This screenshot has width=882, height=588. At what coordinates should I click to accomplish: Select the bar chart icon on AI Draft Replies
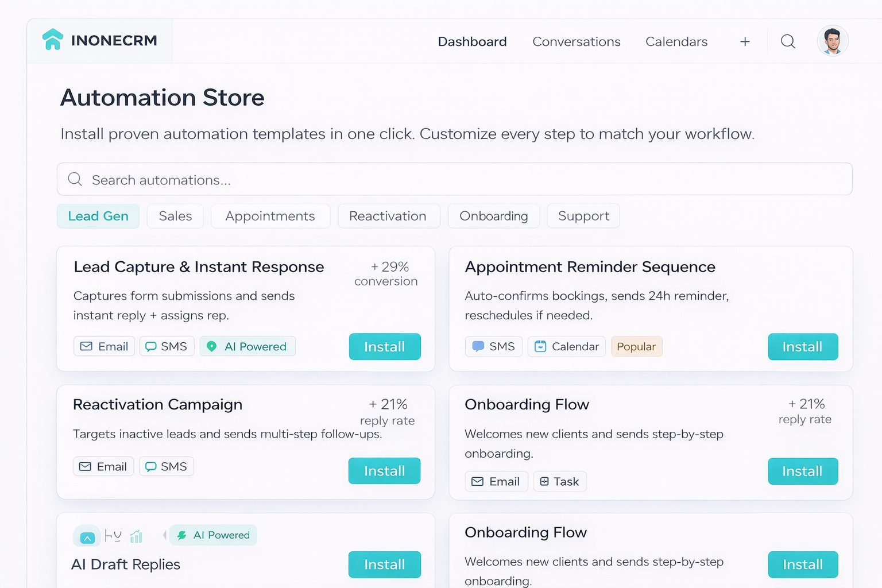136,536
